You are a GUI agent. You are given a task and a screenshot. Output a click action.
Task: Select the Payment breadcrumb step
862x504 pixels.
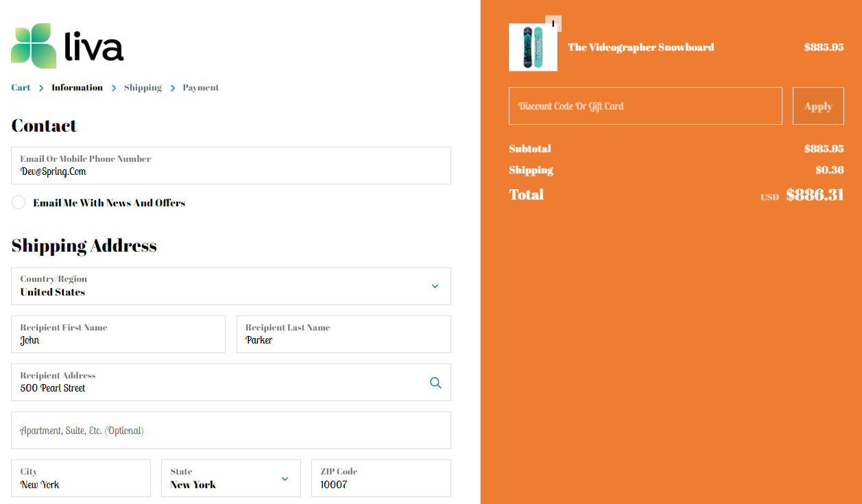click(201, 88)
